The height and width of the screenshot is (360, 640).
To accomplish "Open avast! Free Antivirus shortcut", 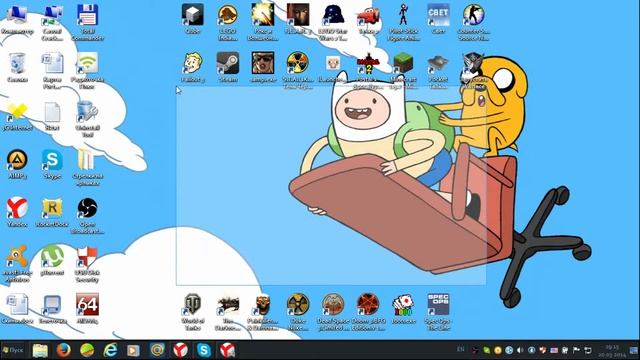I will click(x=17, y=263).
